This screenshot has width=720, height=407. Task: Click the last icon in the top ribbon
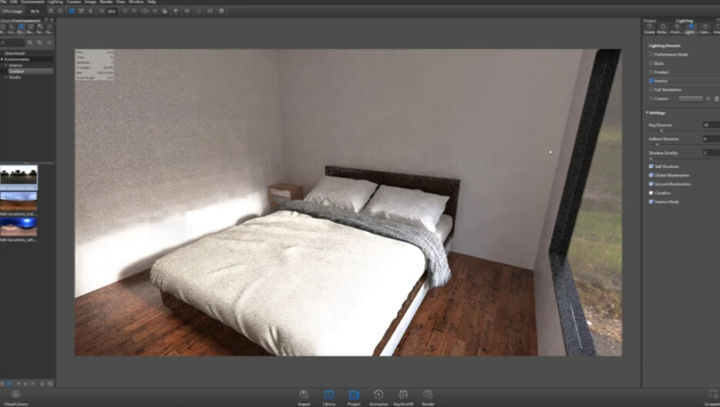point(222,11)
